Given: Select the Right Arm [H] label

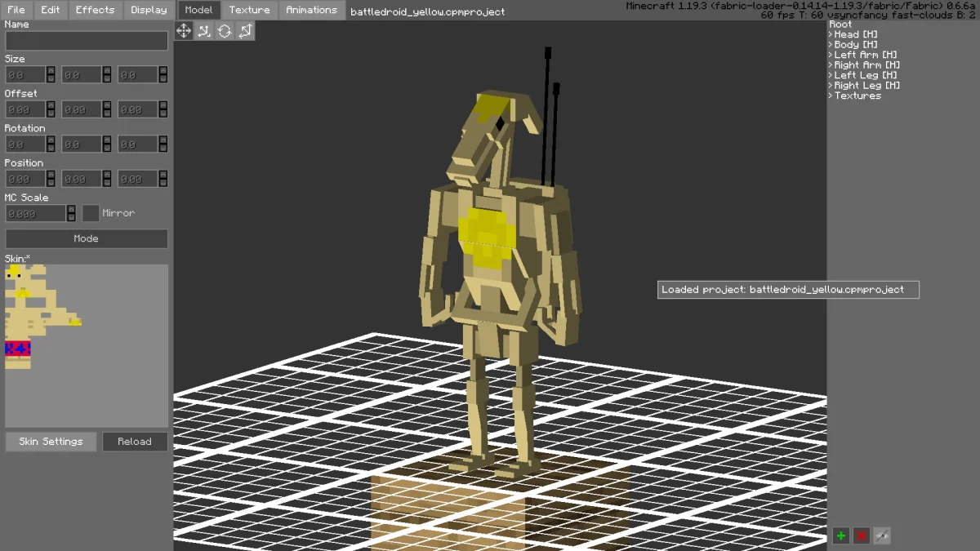Looking at the screenshot, I should point(867,65).
